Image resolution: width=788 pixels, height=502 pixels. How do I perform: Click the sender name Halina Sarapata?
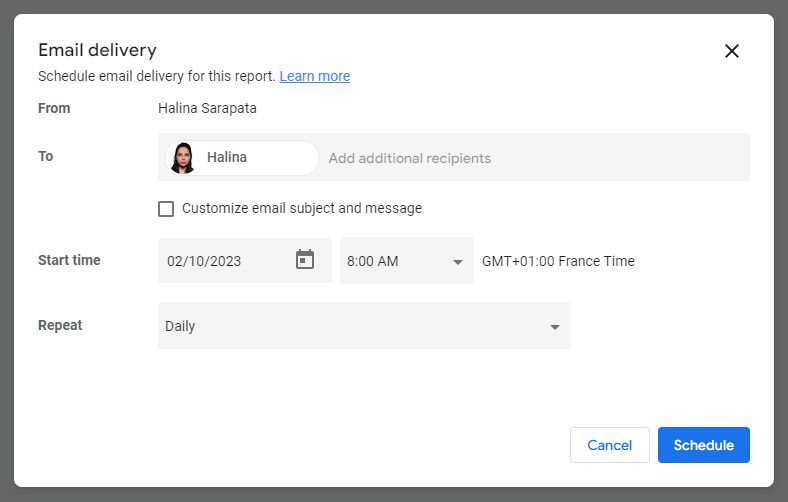[207, 108]
